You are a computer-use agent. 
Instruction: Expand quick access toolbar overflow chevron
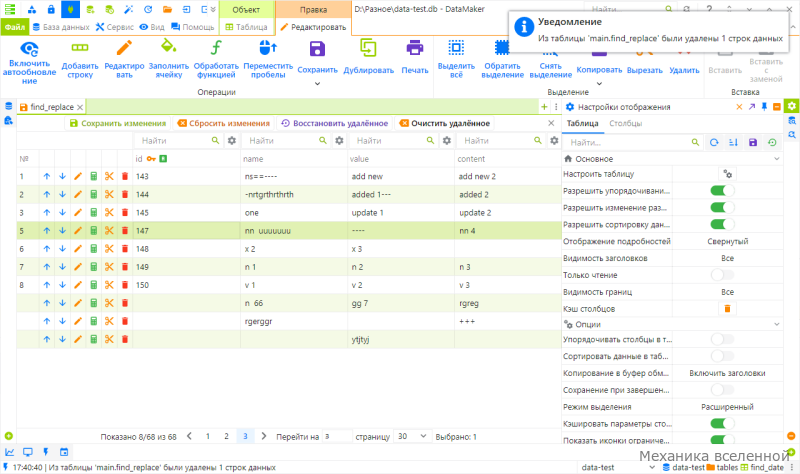click(x=213, y=9)
